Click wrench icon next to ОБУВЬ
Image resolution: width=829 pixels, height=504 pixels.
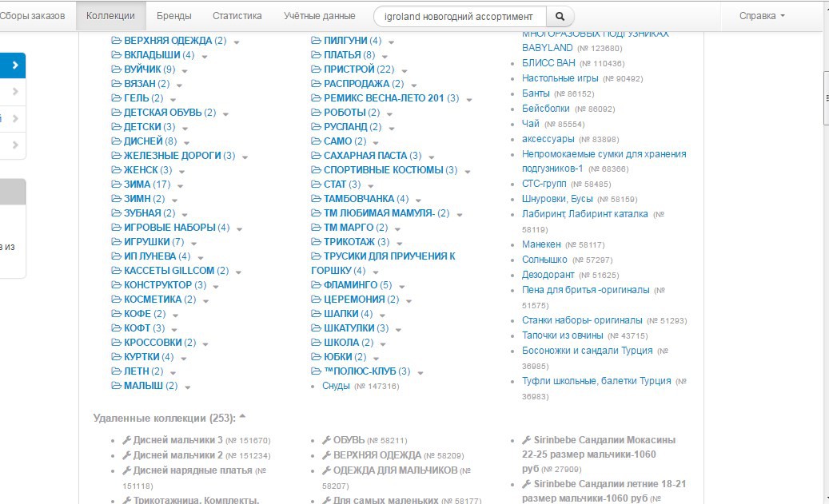tap(327, 440)
